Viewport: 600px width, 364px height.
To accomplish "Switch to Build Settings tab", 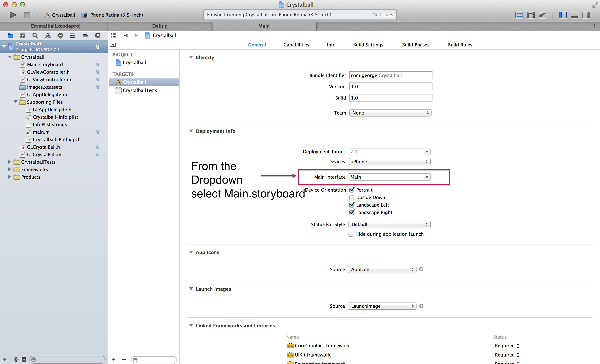I will (x=368, y=45).
